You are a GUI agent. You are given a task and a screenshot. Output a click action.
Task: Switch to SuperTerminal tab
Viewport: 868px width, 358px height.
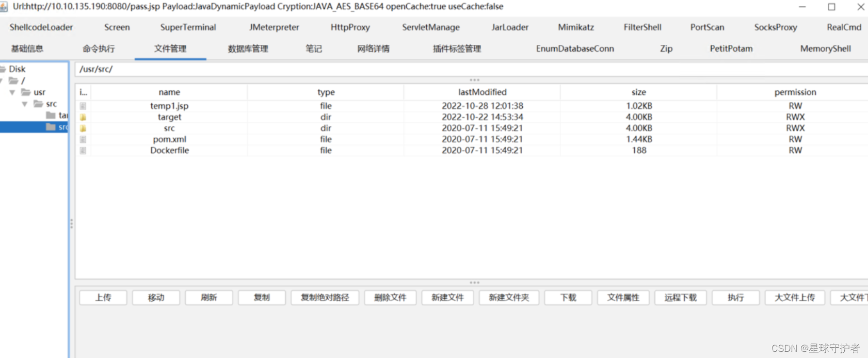pos(188,27)
